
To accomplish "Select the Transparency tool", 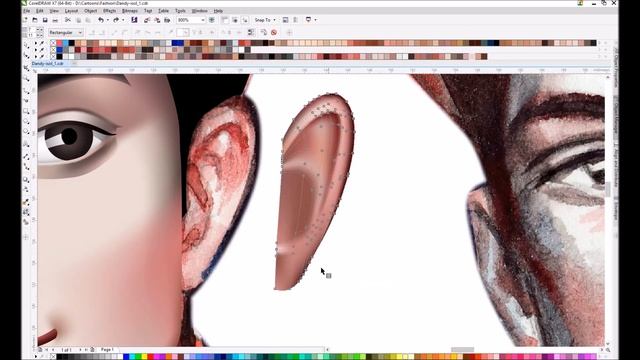I will tap(26, 189).
